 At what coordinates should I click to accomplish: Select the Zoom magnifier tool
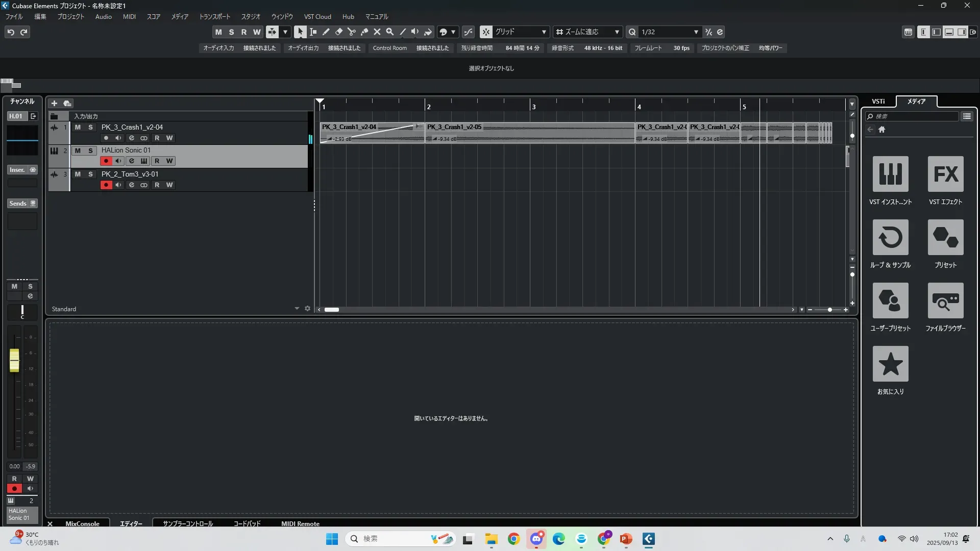[390, 32]
